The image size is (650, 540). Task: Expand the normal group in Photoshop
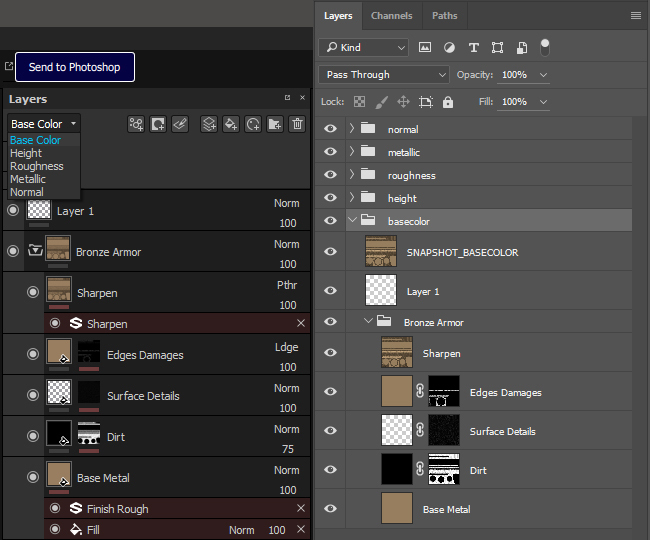[x=352, y=128]
